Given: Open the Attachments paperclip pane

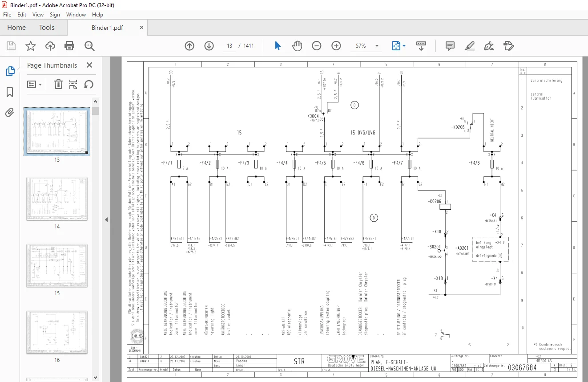Looking at the screenshot, I should pos(10,112).
